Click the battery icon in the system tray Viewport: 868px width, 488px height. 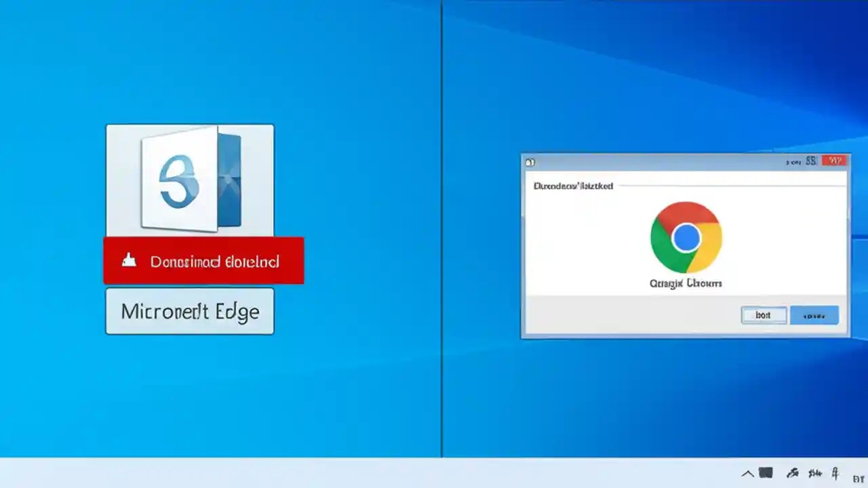point(835,472)
